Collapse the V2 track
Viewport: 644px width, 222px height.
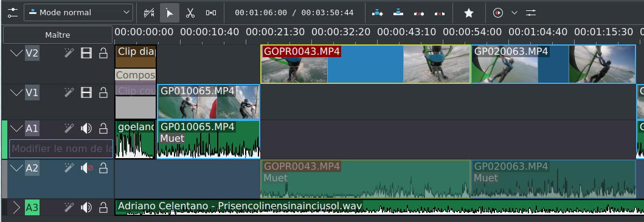pyautogui.click(x=16, y=53)
